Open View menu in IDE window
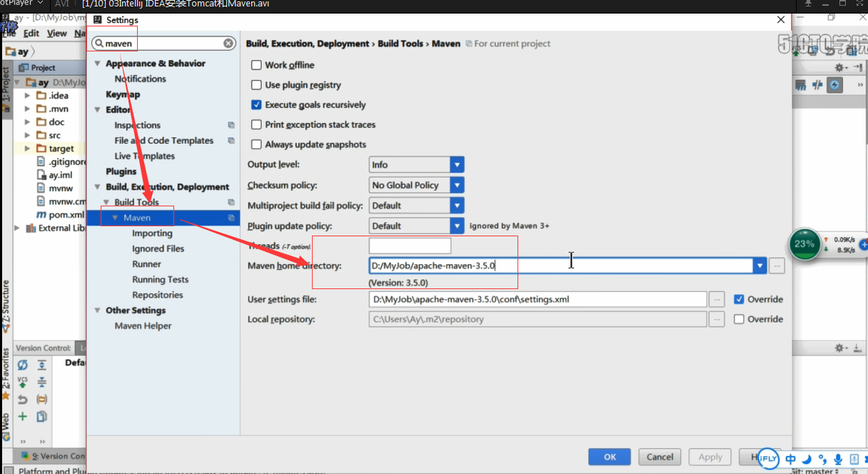 (x=56, y=34)
